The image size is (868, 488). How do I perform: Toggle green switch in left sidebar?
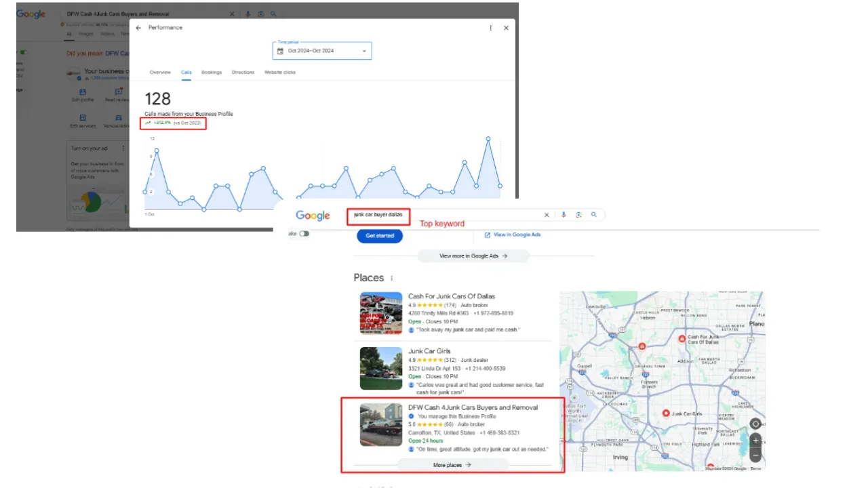pyautogui.click(x=23, y=52)
